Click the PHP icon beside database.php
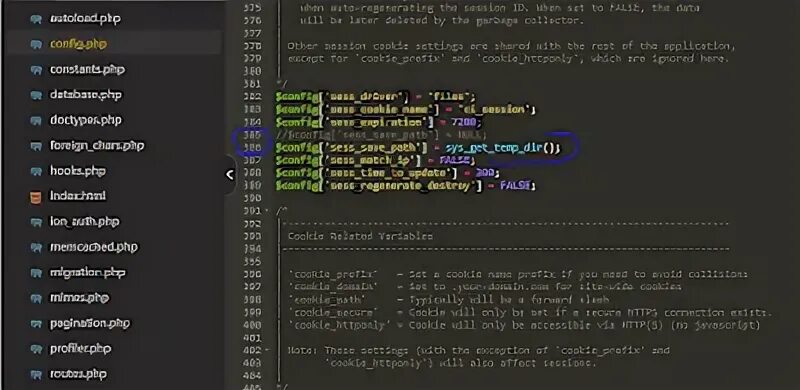 click(x=36, y=95)
